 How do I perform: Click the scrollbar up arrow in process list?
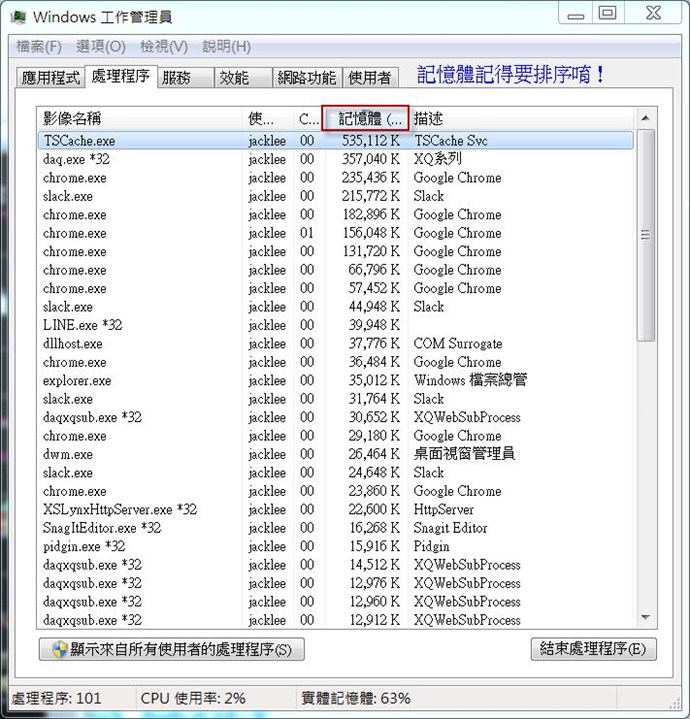645,118
